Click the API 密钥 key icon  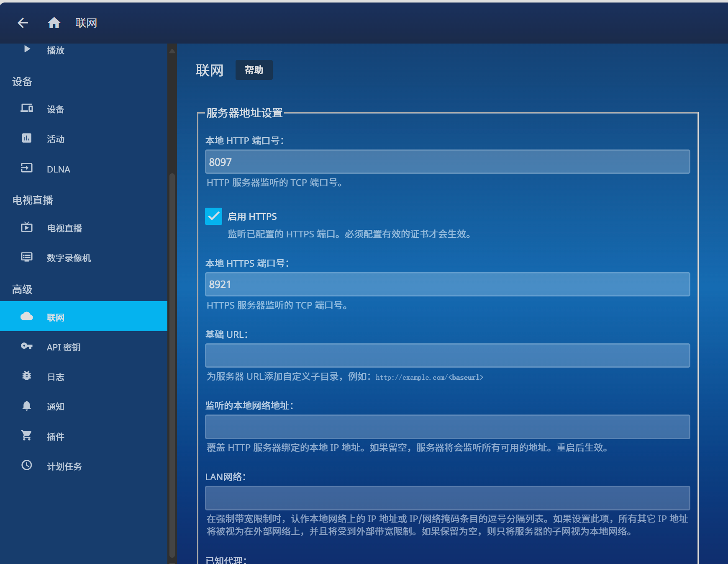(27, 346)
